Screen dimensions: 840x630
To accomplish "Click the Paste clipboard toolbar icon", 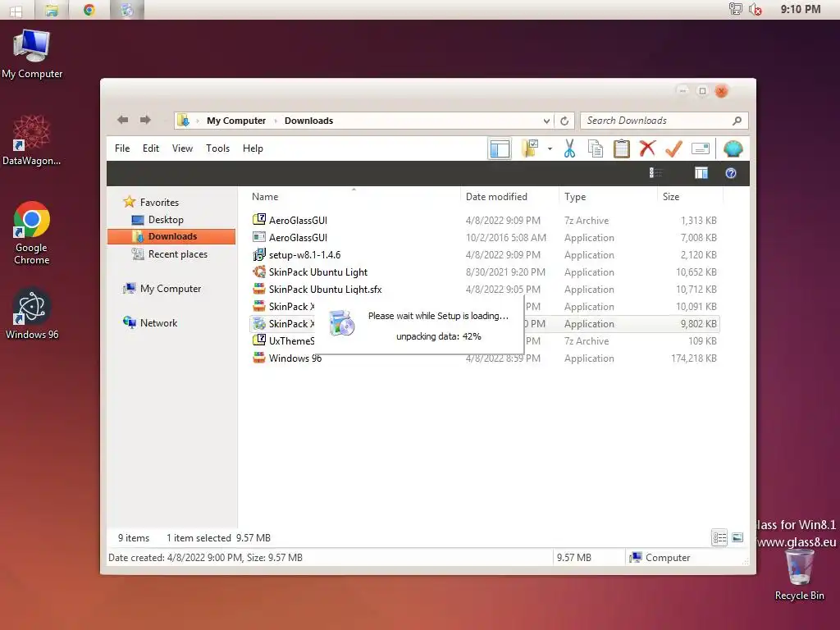I will 622,148.
